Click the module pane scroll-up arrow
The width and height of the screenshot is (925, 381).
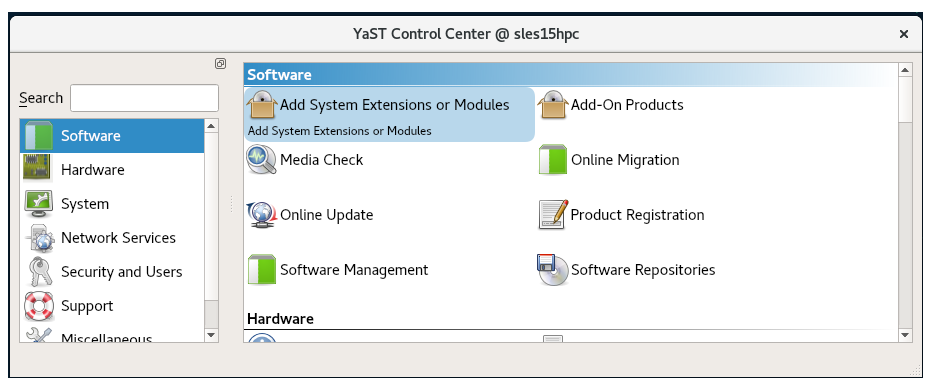906,70
